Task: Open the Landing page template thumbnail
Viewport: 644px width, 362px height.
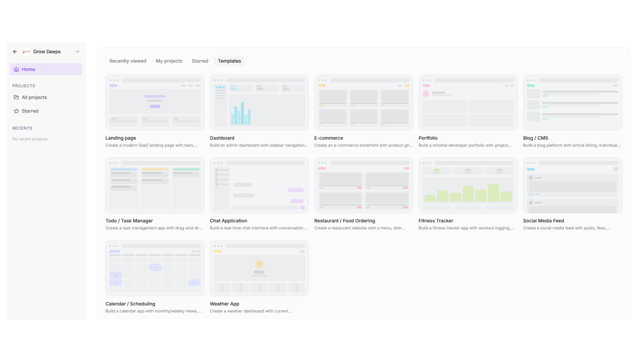Action: coord(155,103)
